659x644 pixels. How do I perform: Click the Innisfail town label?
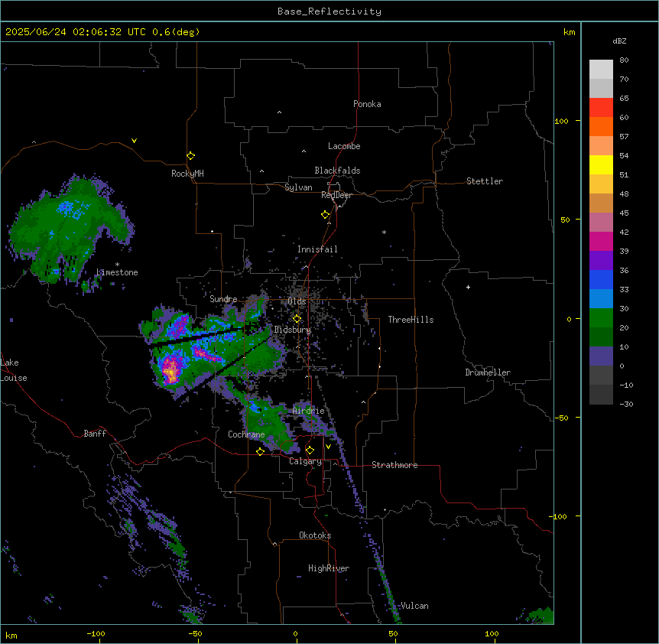click(317, 249)
